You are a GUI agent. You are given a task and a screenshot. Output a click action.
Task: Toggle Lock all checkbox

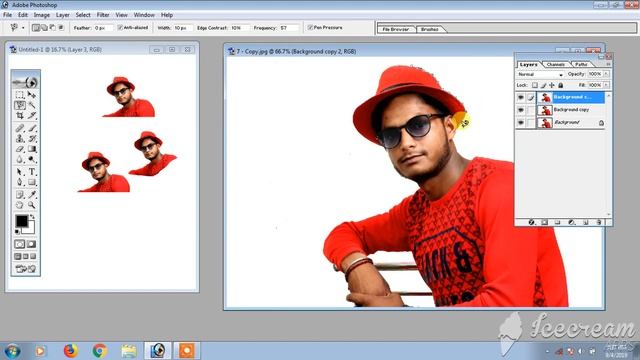561,85
